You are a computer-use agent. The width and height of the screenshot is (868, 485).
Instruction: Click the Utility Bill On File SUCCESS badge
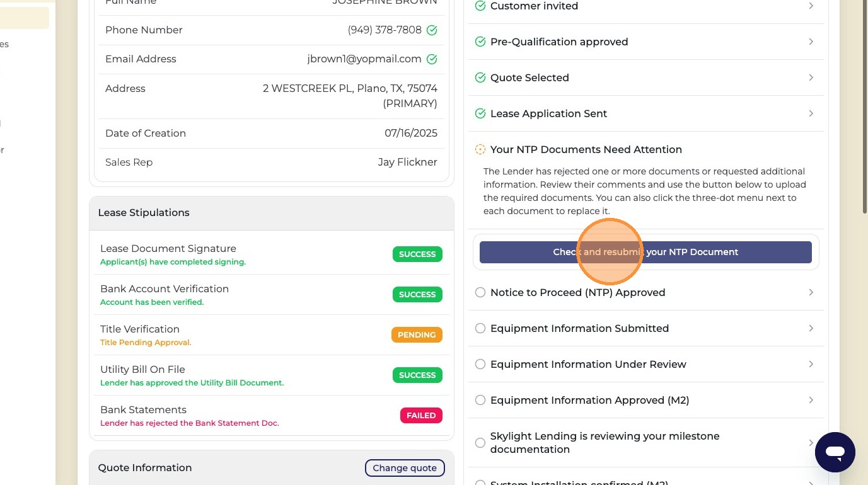[x=417, y=375]
